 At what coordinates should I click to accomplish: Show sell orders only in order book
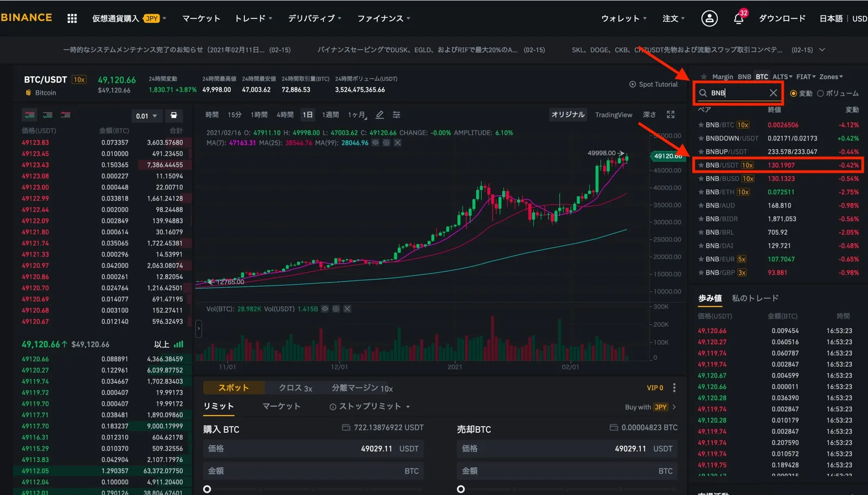click(x=66, y=115)
